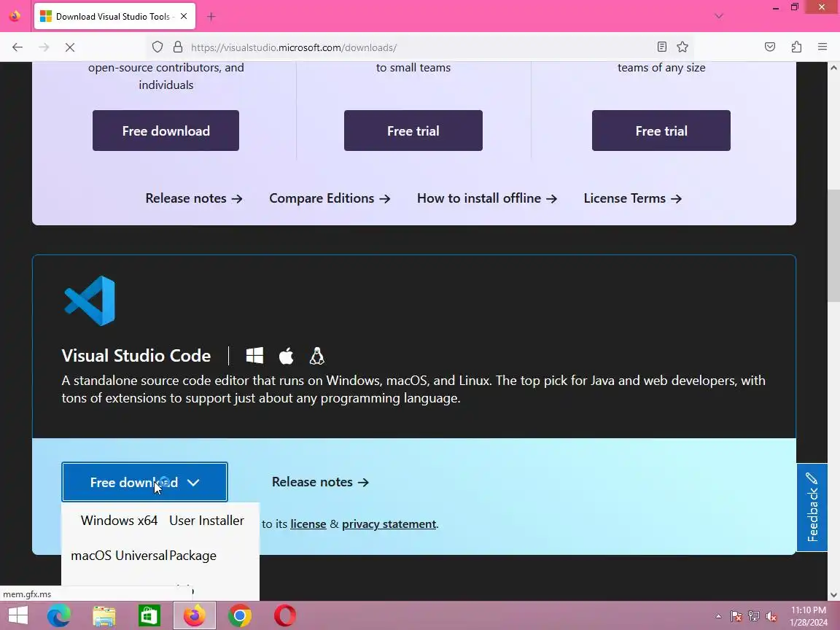Click the Firefox taskbar icon
The height and width of the screenshot is (630, 840).
click(x=195, y=615)
